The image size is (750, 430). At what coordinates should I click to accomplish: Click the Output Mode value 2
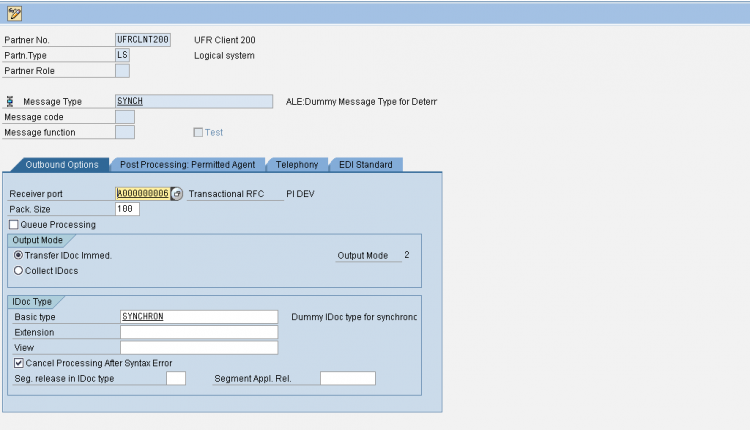tap(407, 255)
